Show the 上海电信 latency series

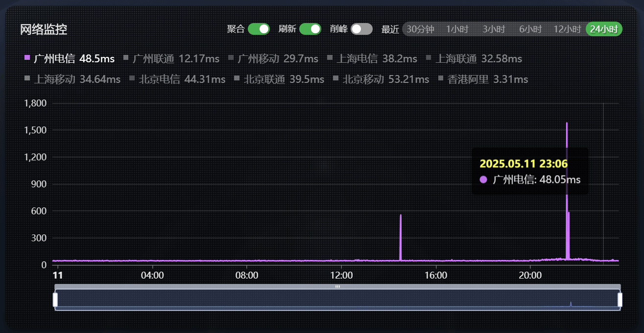click(x=376, y=59)
